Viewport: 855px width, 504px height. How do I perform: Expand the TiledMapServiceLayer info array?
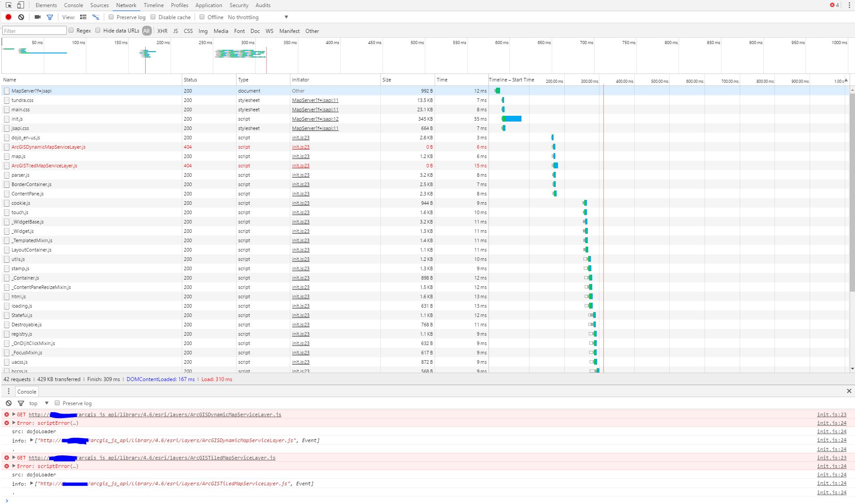(x=32, y=483)
